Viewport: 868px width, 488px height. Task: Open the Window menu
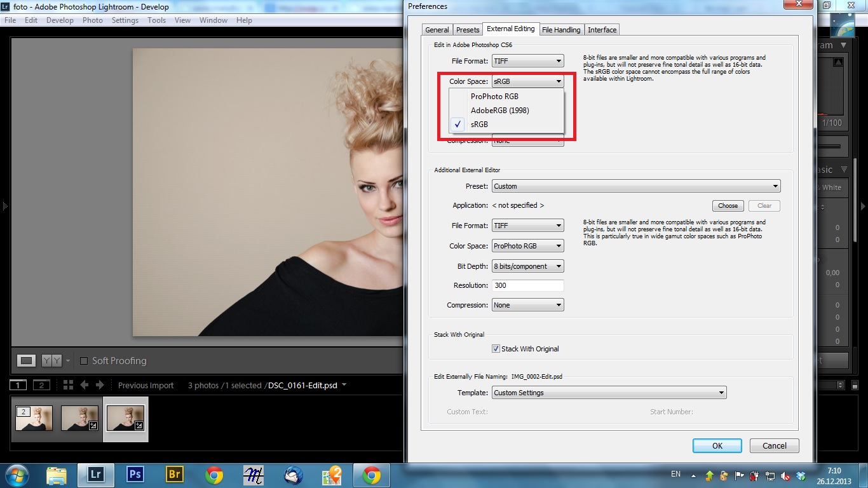point(214,20)
